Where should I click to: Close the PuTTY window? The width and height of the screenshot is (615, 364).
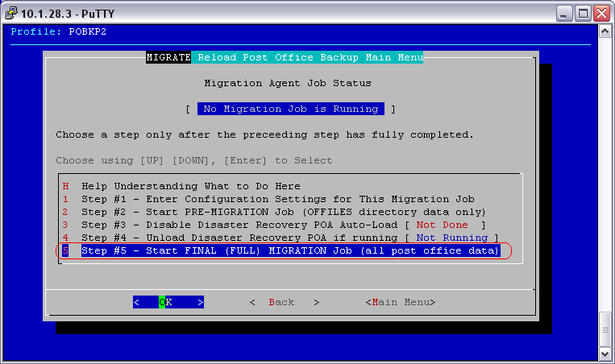click(601, 14)
